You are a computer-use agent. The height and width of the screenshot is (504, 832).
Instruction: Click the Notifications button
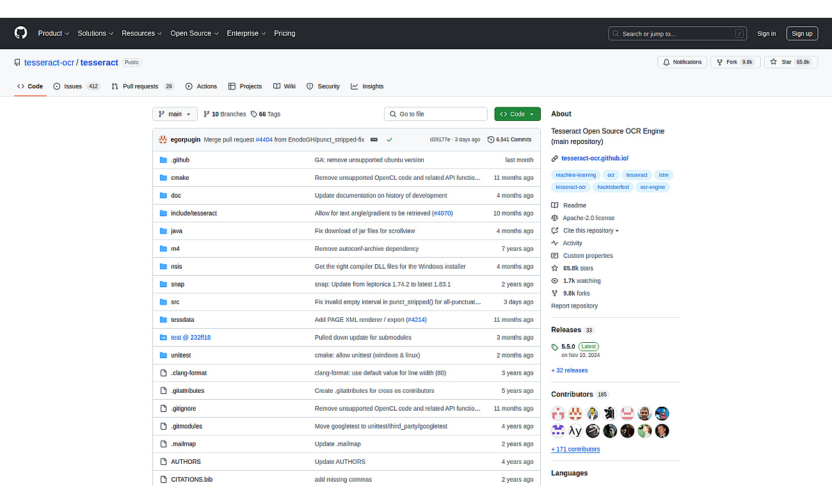point(682,62)
